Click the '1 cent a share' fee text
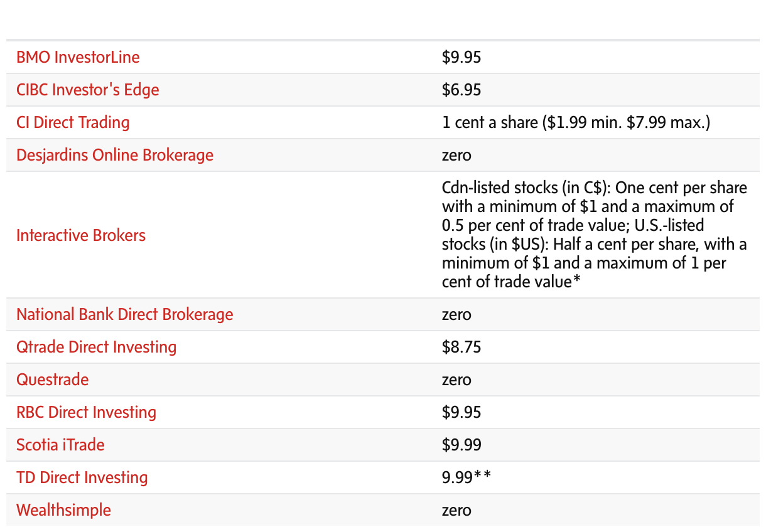The height and width of the screenshot is (532, 766). tap(490, 122)
